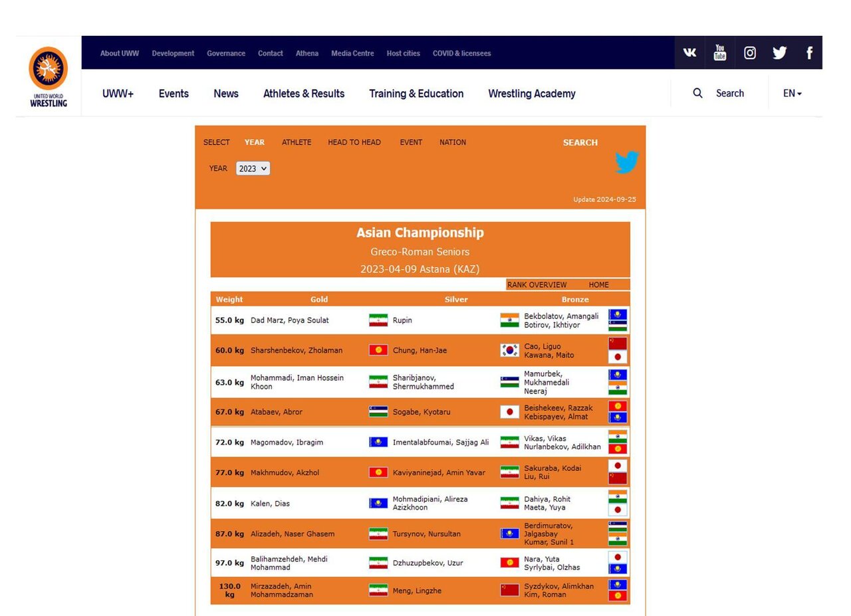Open the YouTube channel icon
This screenshot has height=616, width=851.
[x=719, y=52]
